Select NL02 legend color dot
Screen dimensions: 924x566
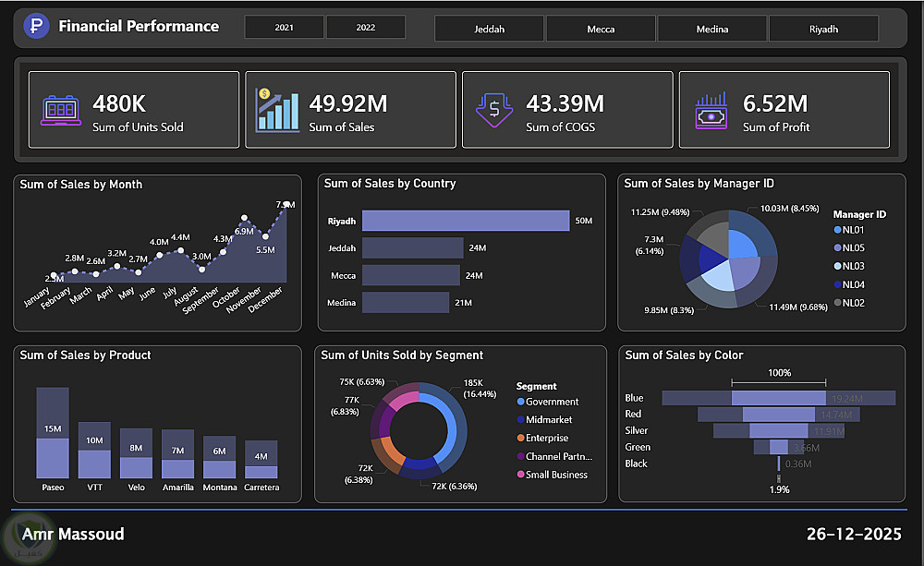[837, 303]
